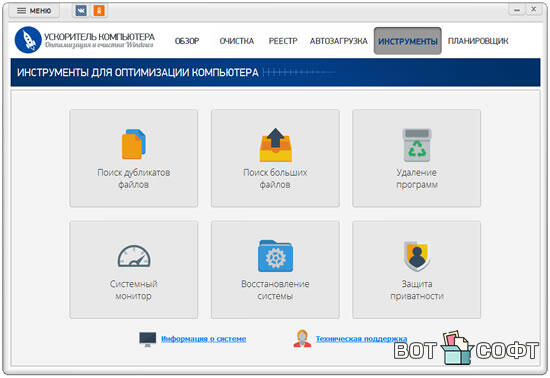Go to the АВТОЗАГРУЗКА tab
Image resolution: width=550 pixels, height=378 pixels.
coord(338,41)
